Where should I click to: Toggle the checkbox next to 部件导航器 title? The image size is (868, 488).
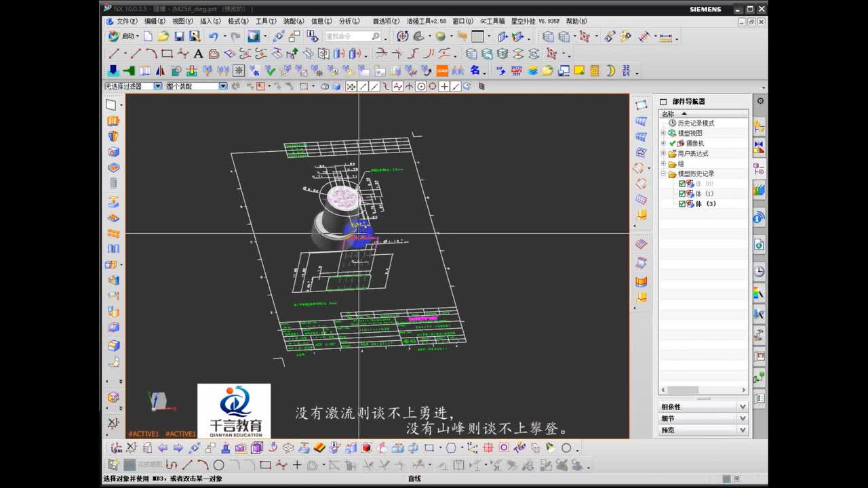pyautogui.click(x=664, y=102)
